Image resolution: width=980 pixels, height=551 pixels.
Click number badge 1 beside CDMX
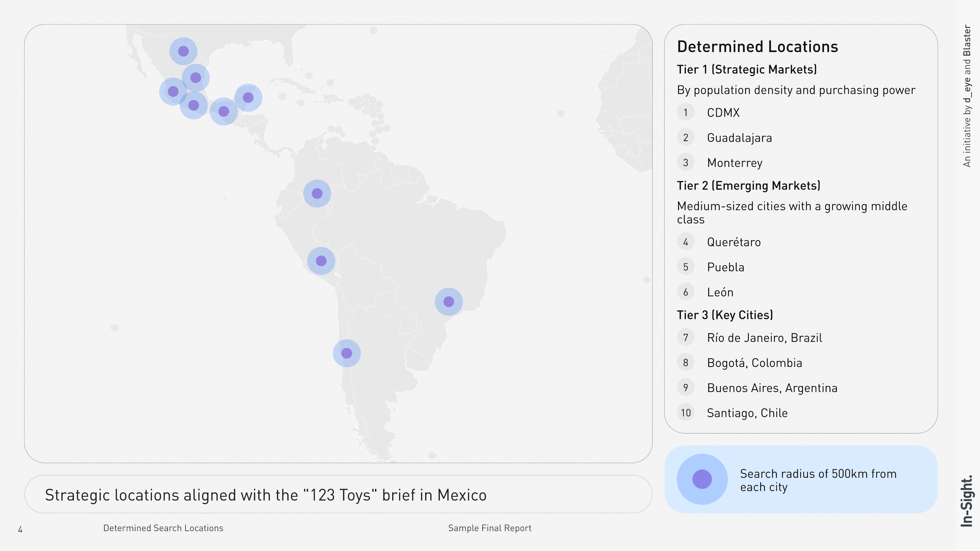685,113
